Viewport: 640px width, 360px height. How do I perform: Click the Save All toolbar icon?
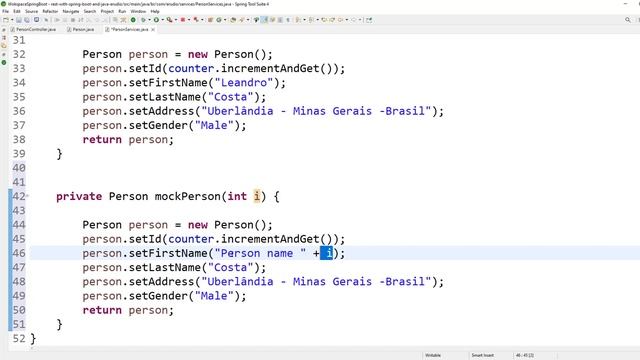click(x=27, y=20)
